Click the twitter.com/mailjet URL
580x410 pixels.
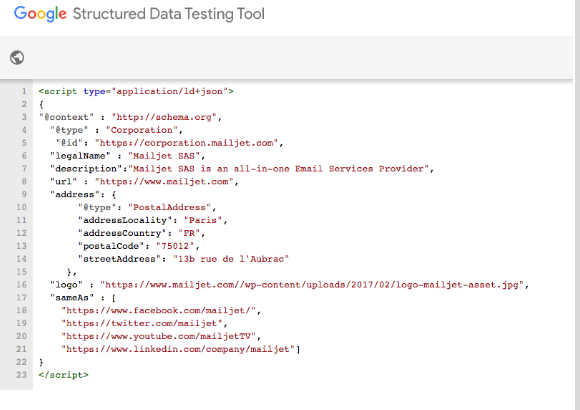tap(142, 323)
